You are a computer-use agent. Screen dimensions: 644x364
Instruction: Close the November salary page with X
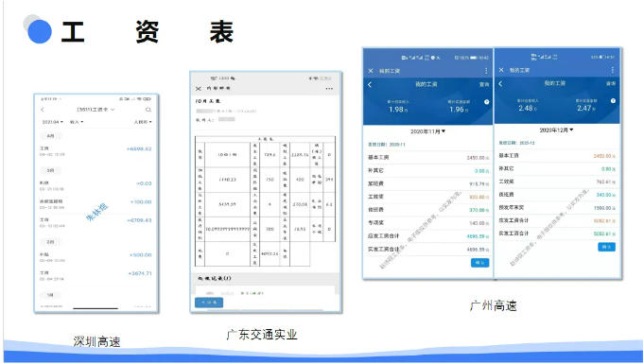pos(371,71)
